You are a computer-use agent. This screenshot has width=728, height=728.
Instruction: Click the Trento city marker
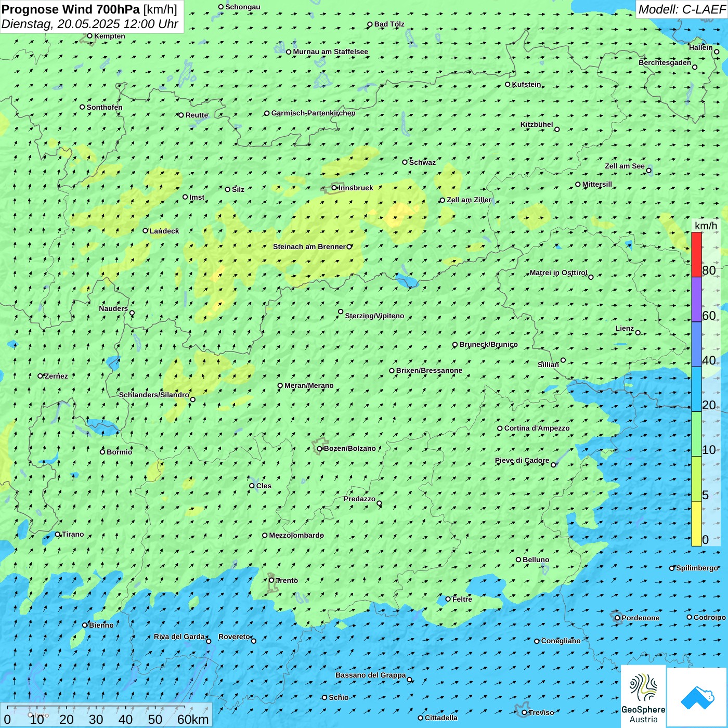[x=271, y=580]
